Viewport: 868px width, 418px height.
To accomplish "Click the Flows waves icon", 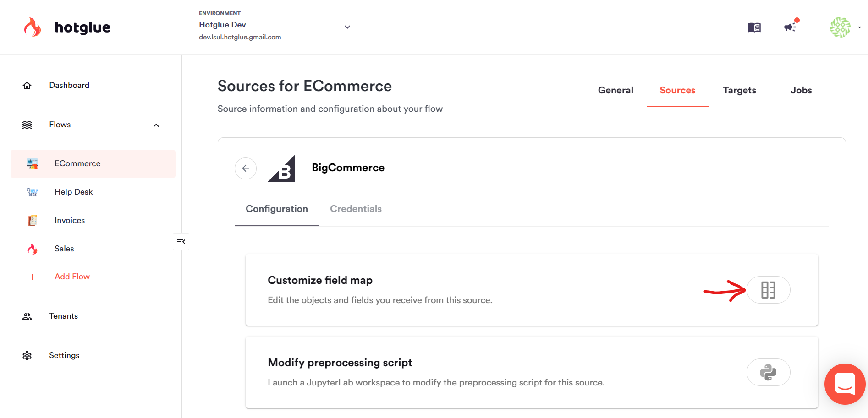I will 27,125.
